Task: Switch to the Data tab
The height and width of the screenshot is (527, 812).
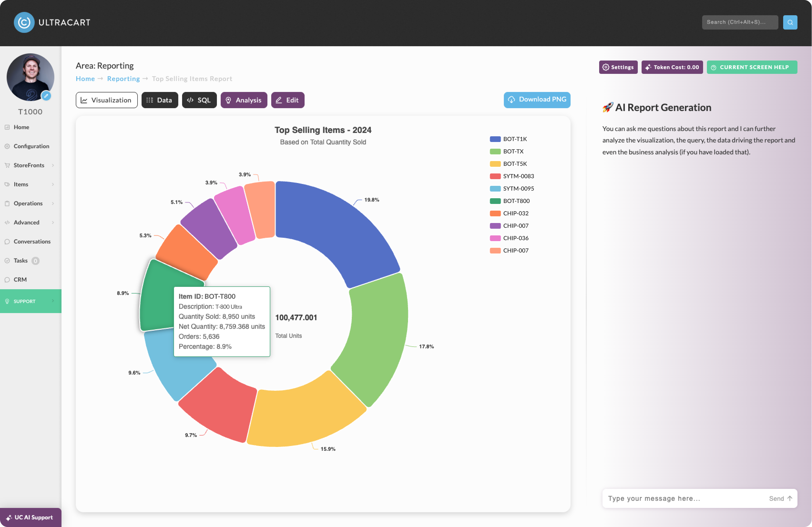Action: 160,100
